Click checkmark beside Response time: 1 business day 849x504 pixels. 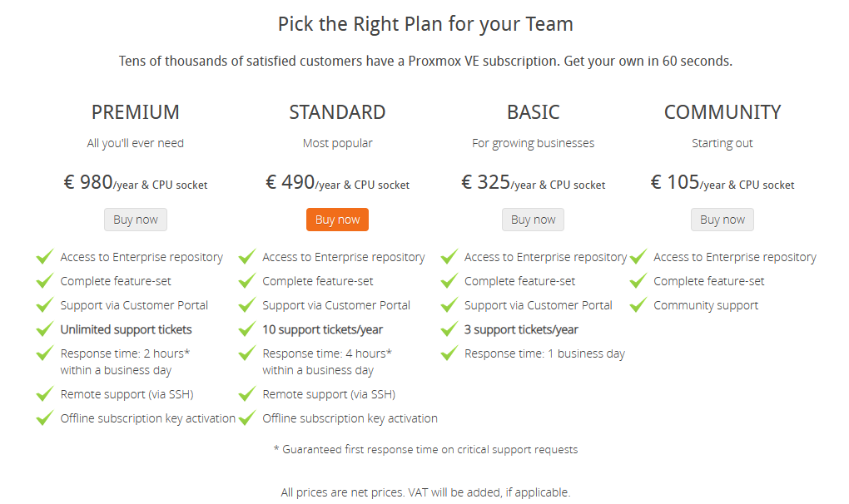click(x=449, y=353)
